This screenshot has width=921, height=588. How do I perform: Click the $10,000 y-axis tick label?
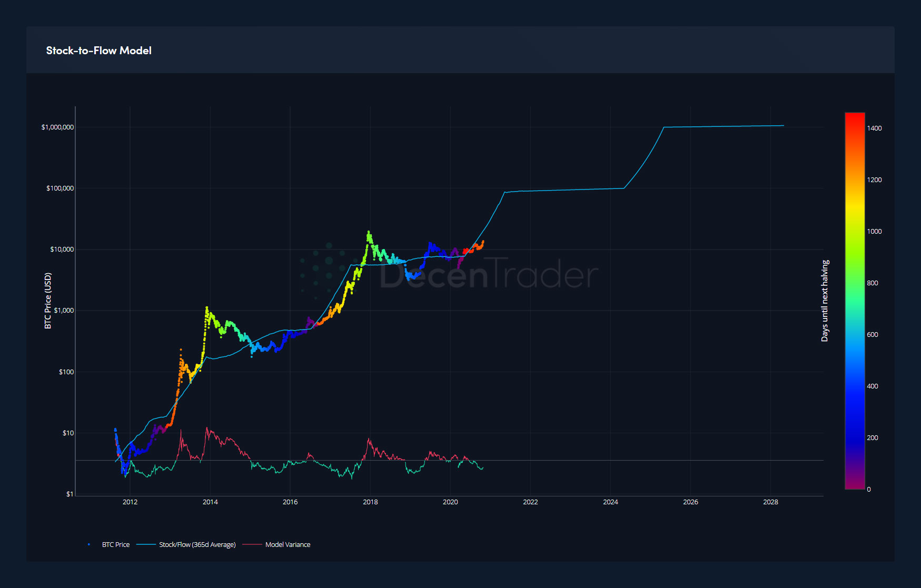[x=62, y=250]
